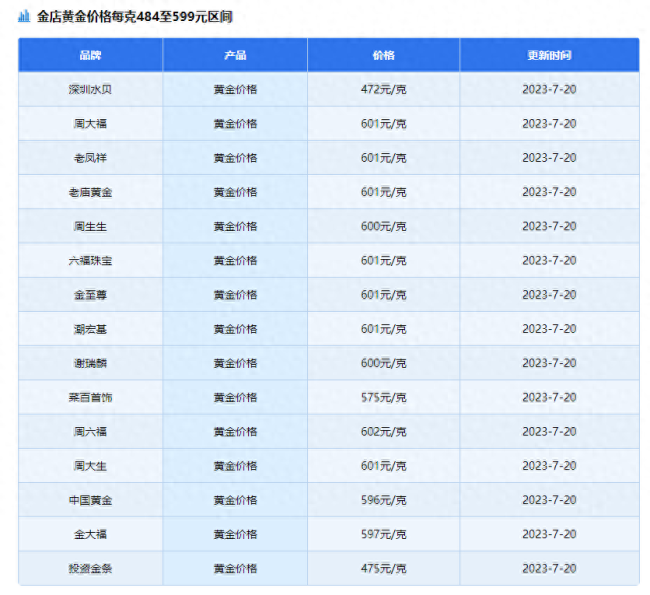Select the brand cell 金大福
The image size is (650, 595).
click(90, 534)
